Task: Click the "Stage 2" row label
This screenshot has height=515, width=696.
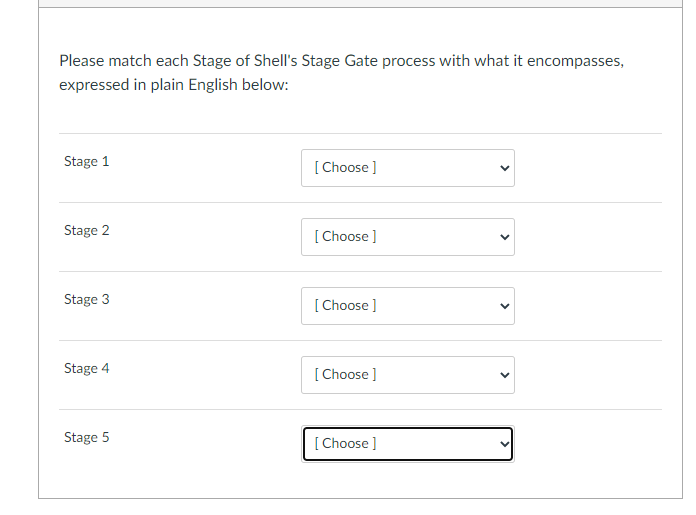Action: click(87, 231)
